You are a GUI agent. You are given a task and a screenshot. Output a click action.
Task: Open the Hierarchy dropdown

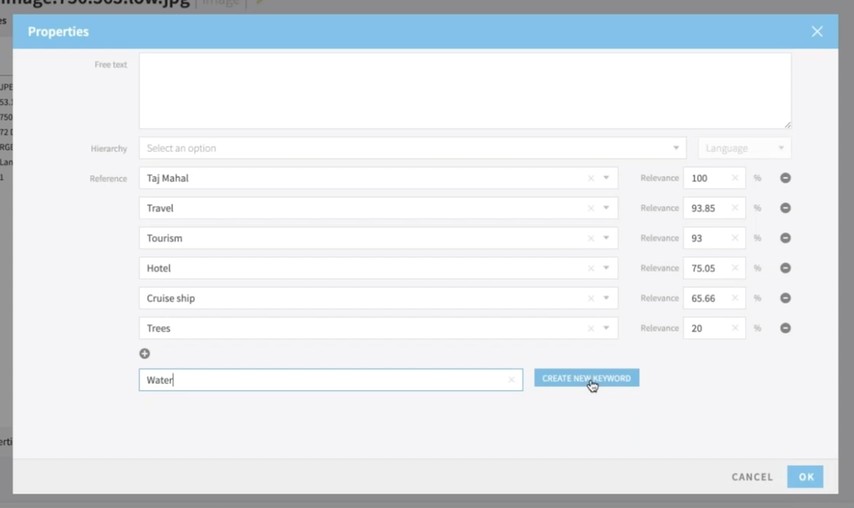coord(412,148)
